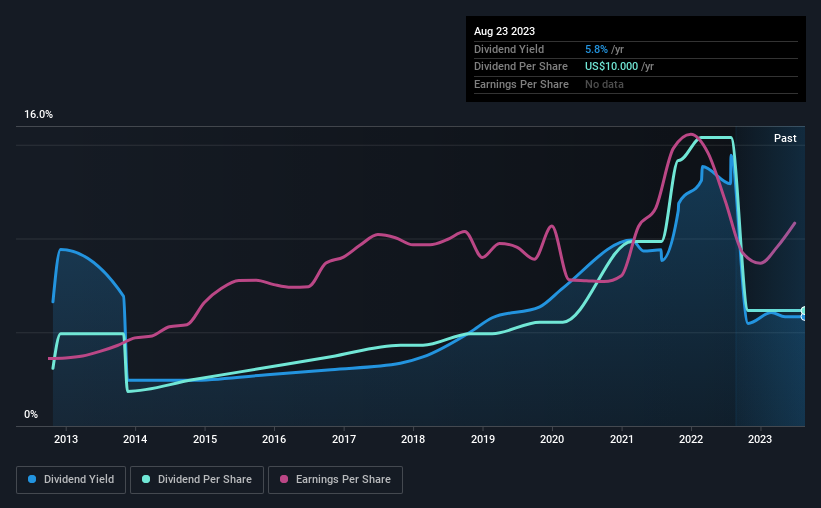Select the 2015 year on the axis
Viewport: 821px width, 508px height.
point(205,439)
